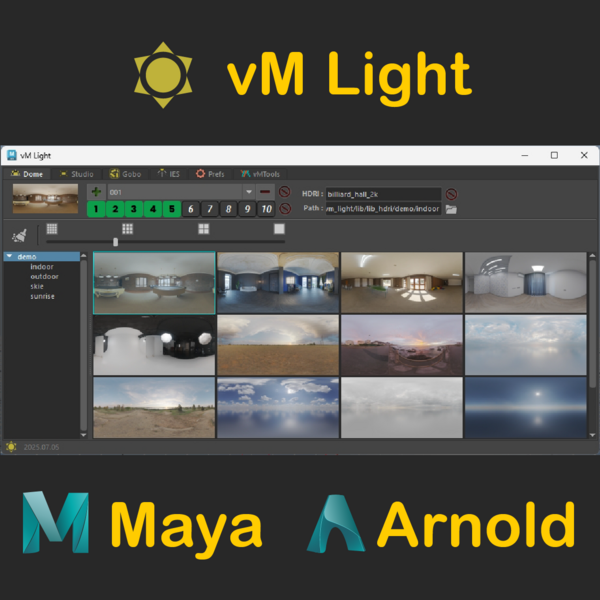
Task: Select light slot 10
Action: 266,209
